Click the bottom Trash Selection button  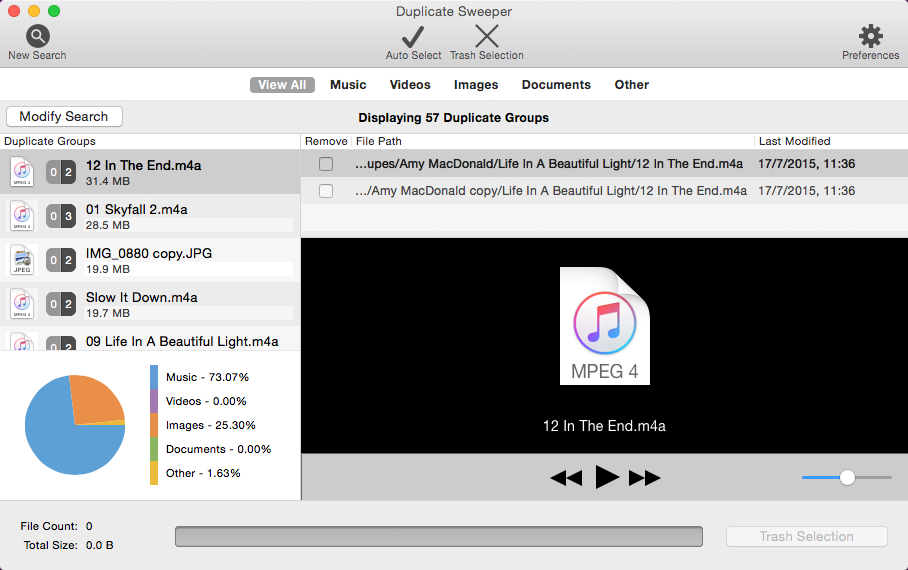(806, 537)
